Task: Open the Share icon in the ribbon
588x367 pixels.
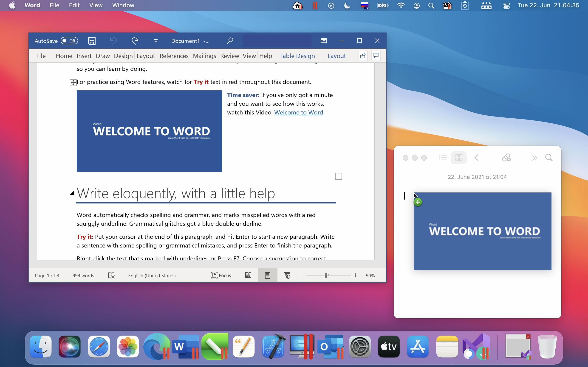Action: pos(362,56)
